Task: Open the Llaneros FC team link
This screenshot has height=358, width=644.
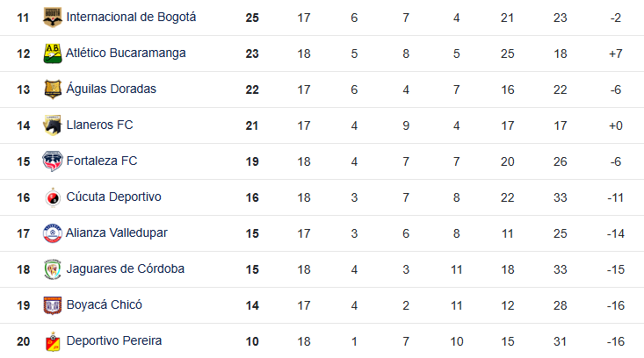Action: tap(99, 125)
